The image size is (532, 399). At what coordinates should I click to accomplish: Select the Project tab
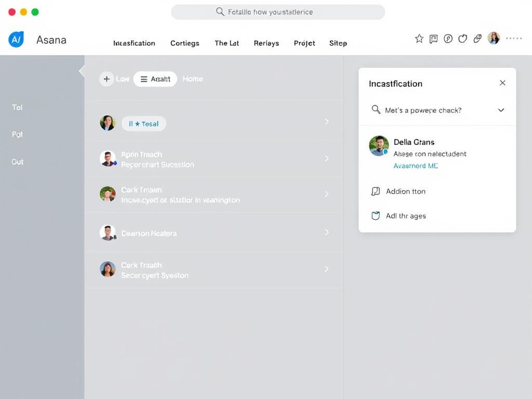tap(304, 43)
